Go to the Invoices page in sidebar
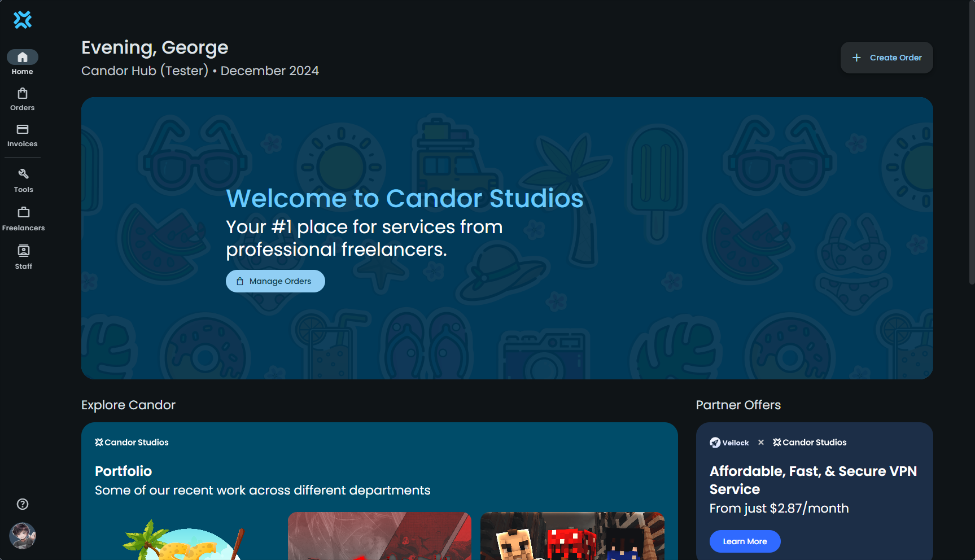 pos(23,135)
